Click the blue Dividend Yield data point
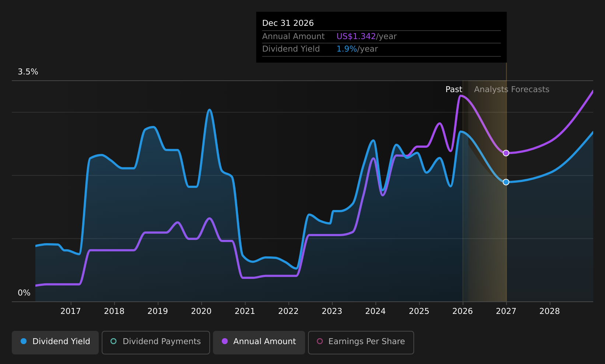Screen dimensions: 605x364 pos(506,182)
